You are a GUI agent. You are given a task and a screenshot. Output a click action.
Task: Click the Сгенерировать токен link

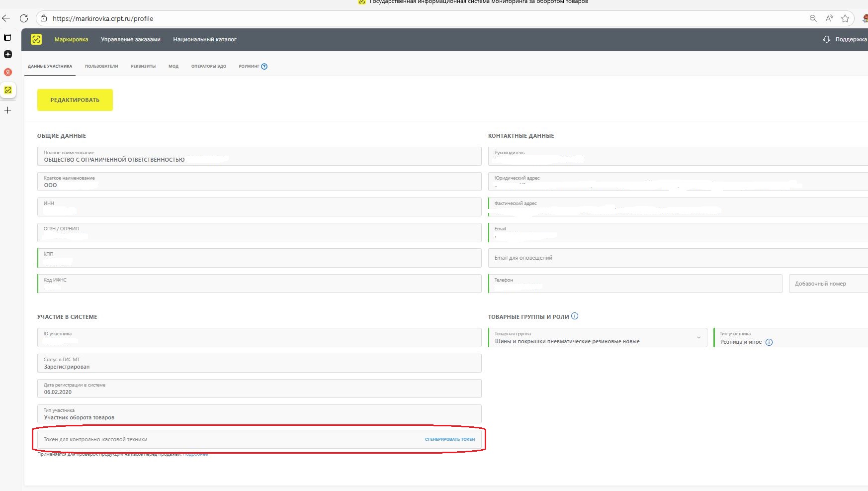pos(450,439)
